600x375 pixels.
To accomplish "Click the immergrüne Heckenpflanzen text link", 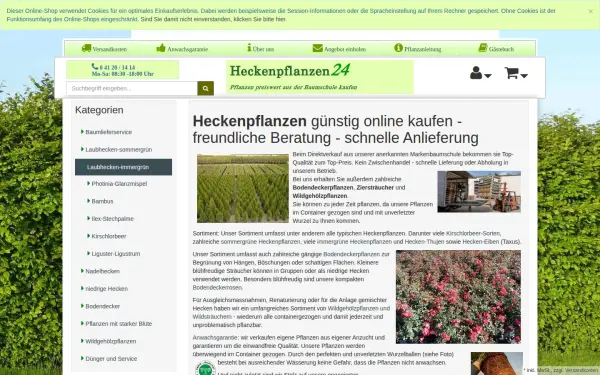I will pos(355,242).
